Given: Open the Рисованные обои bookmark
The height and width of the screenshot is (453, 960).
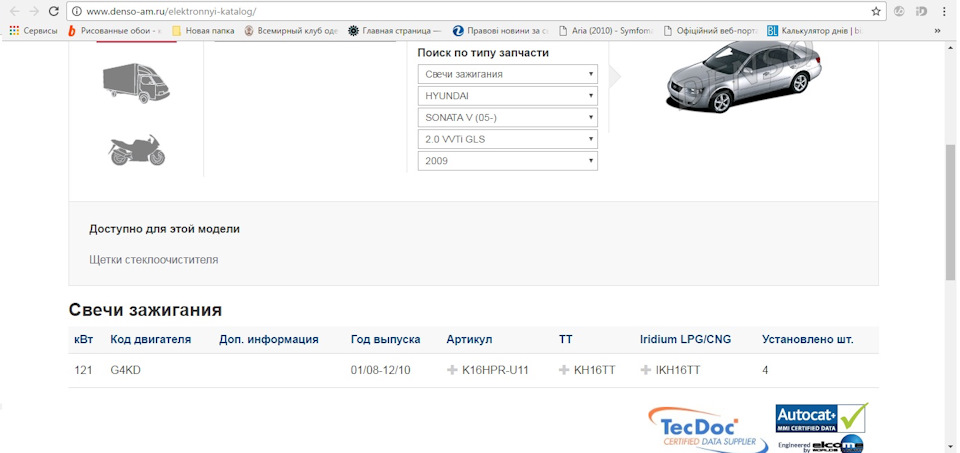Looking at the screenshot, I should tap(114, 30).
